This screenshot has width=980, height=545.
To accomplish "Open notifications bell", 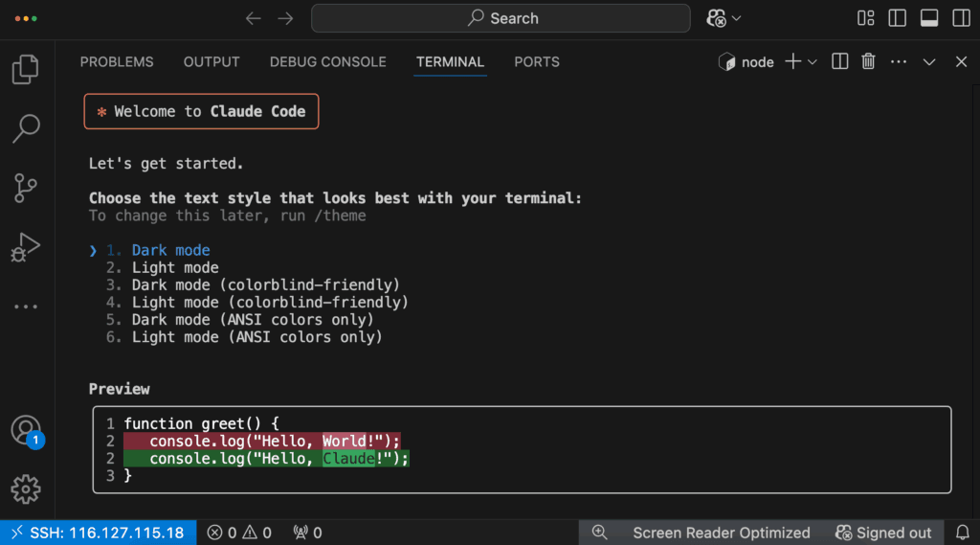I will (963, 533).
